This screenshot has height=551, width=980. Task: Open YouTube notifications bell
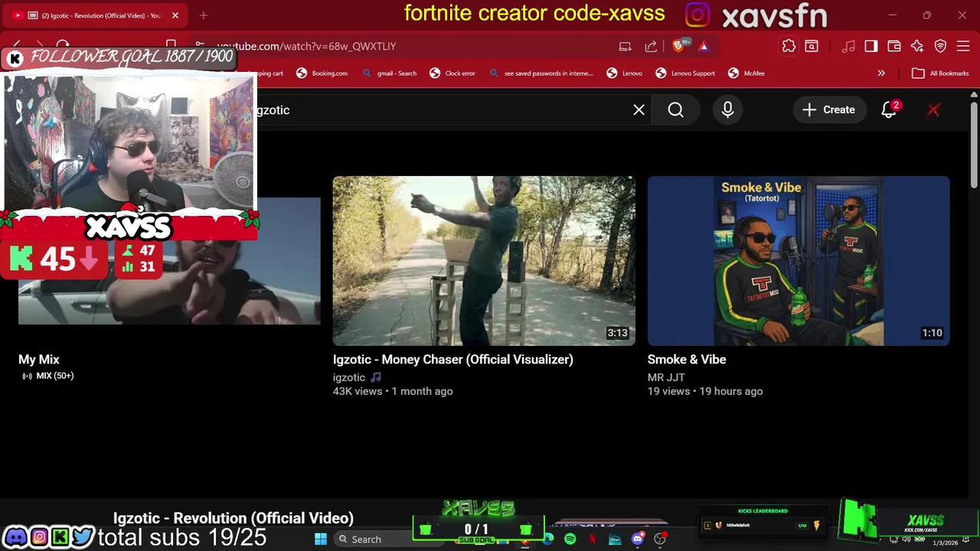(889, 109)
